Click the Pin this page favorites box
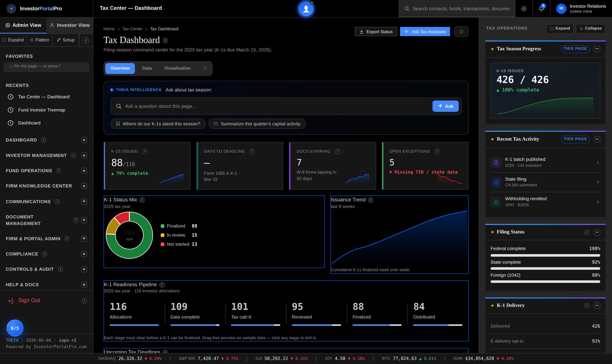 [x=46, y=67]
